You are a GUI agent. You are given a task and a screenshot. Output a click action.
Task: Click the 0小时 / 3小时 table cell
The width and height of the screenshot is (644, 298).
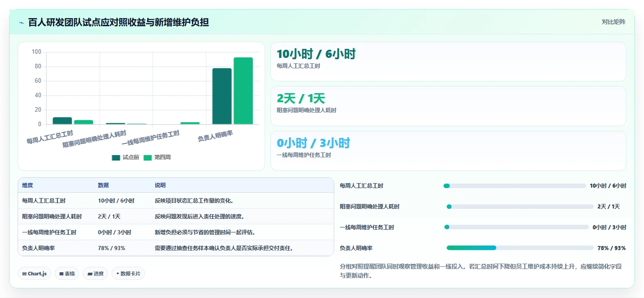(115, 232)
